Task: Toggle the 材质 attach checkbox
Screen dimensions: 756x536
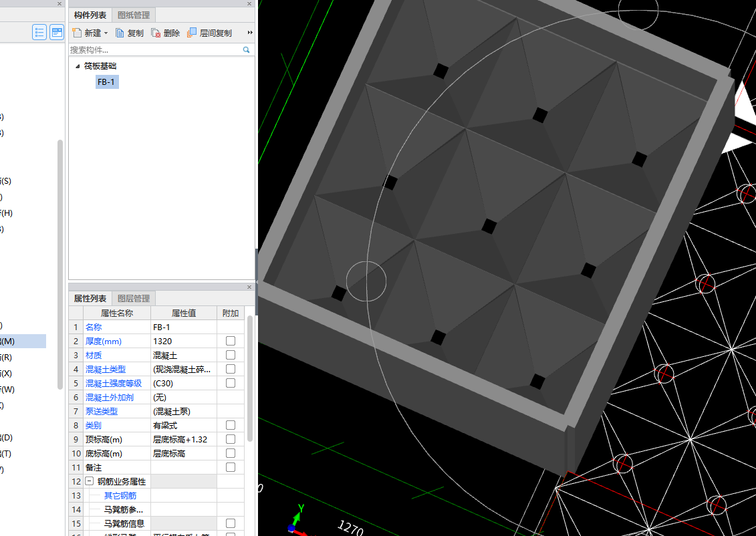Action: point(231,355)
